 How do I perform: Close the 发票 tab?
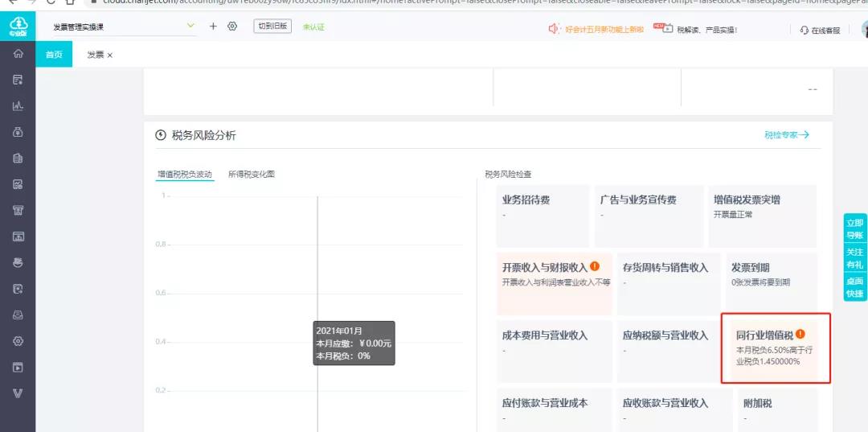[110, 55]
